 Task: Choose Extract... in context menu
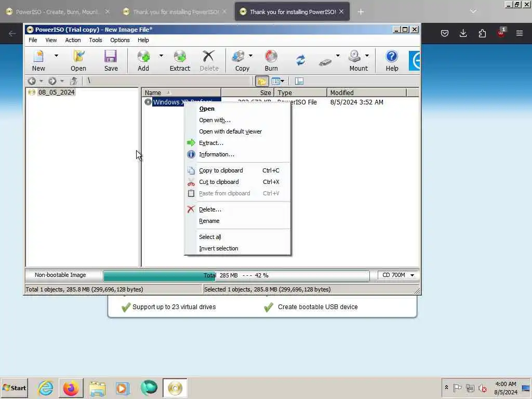pos(237,143)
